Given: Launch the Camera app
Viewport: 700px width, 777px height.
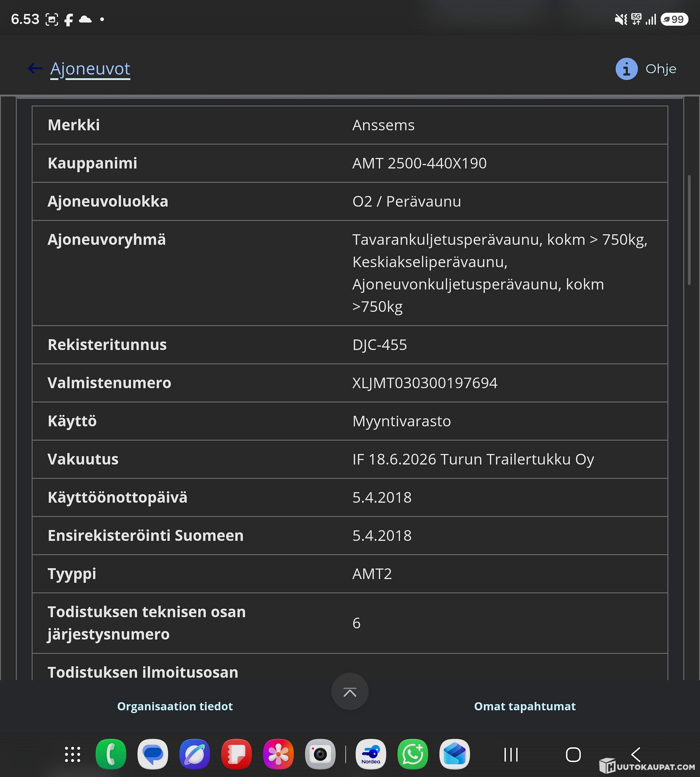Looking at the screenshot, I should coord(320,754).
